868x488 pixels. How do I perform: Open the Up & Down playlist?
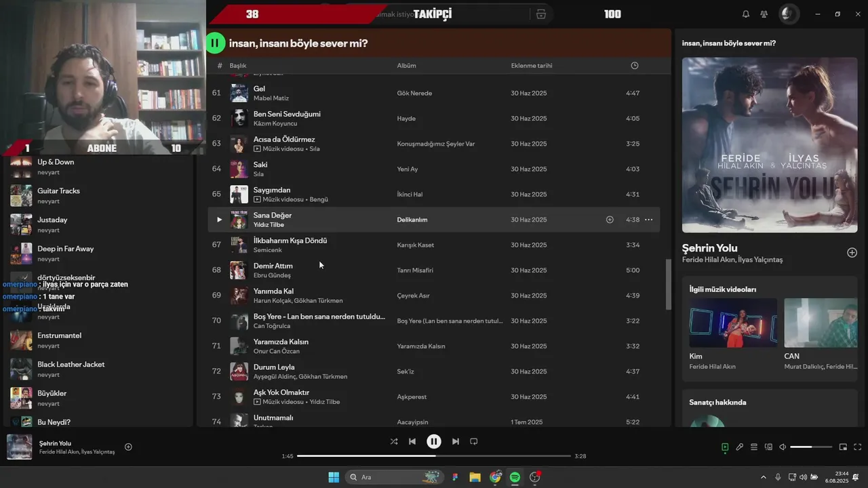tap(56, 162)
